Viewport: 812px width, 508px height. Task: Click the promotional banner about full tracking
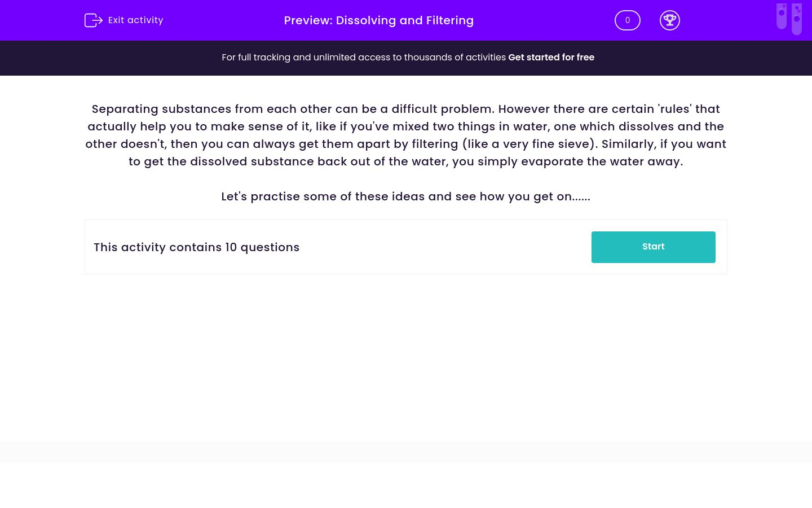pos(406,58)
